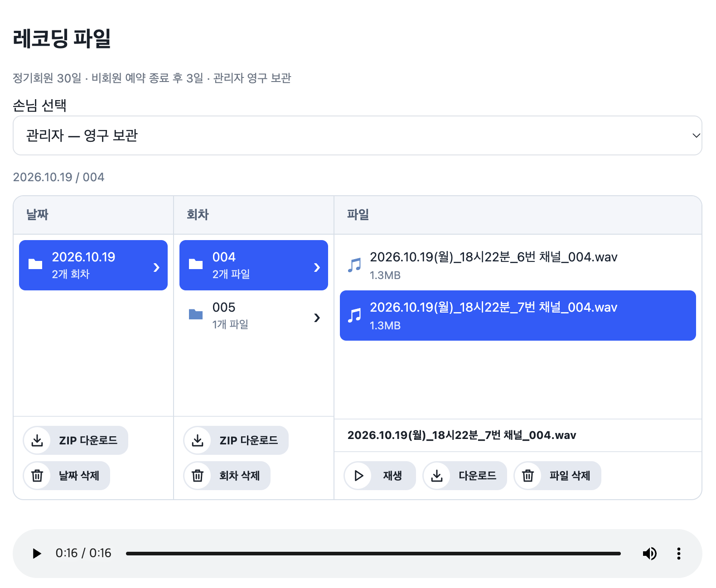
Task: Click ZIP 다운로드 in the 날짜 column
Action: point(76,440)
